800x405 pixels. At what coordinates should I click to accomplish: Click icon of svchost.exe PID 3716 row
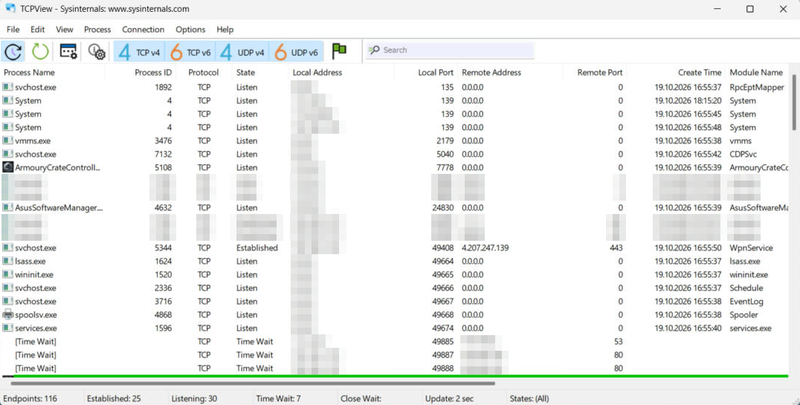click(8, 301)
